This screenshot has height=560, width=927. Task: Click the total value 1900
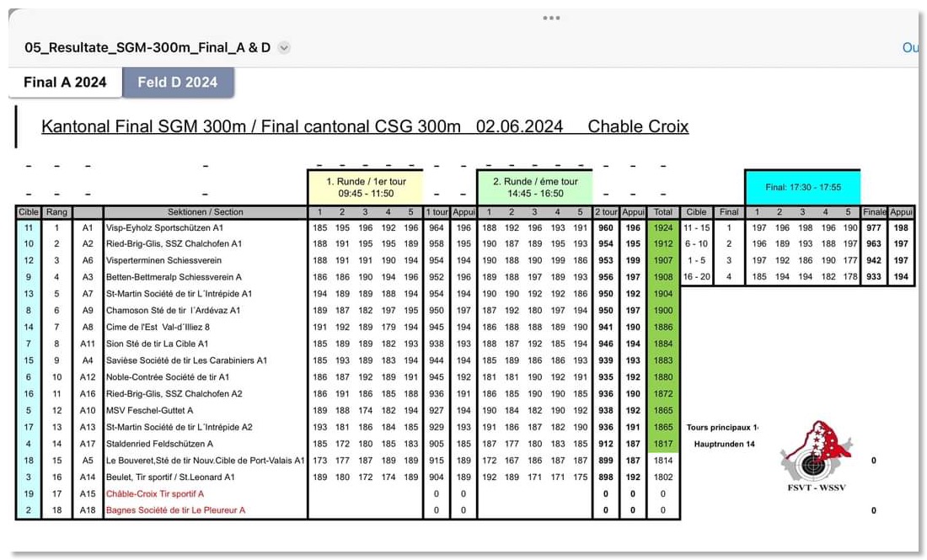click(x=662, y=310)
